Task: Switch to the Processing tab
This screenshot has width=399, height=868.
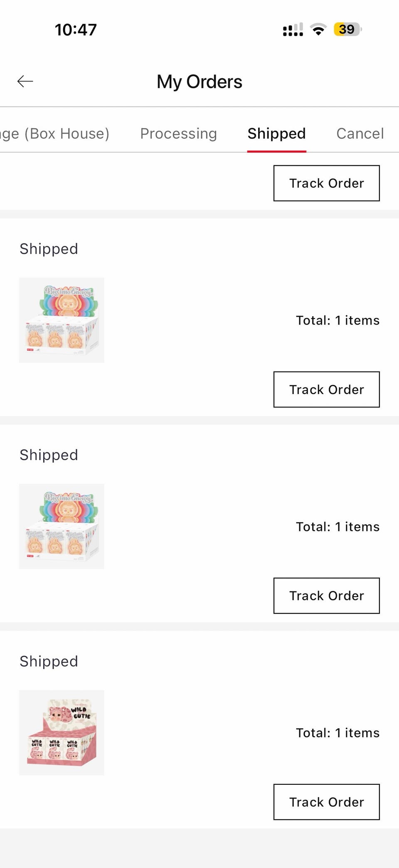Action: pos(178,134)
